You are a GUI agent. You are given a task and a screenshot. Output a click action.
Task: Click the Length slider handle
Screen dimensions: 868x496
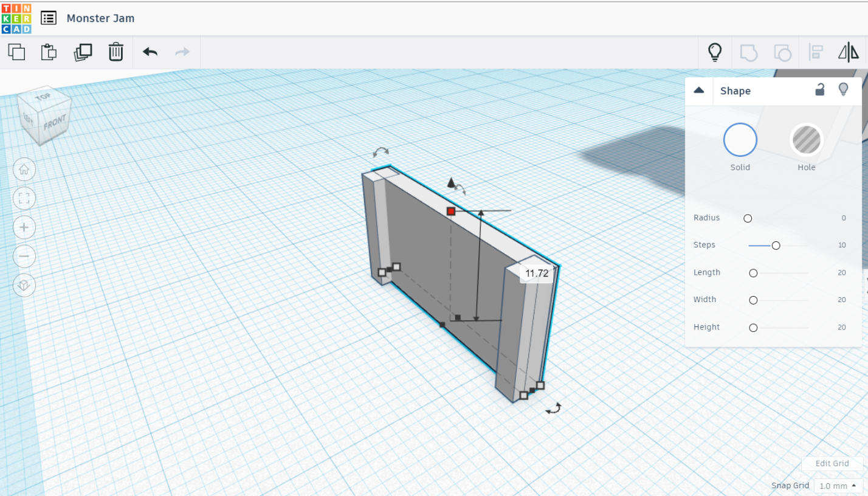(753, 273)
